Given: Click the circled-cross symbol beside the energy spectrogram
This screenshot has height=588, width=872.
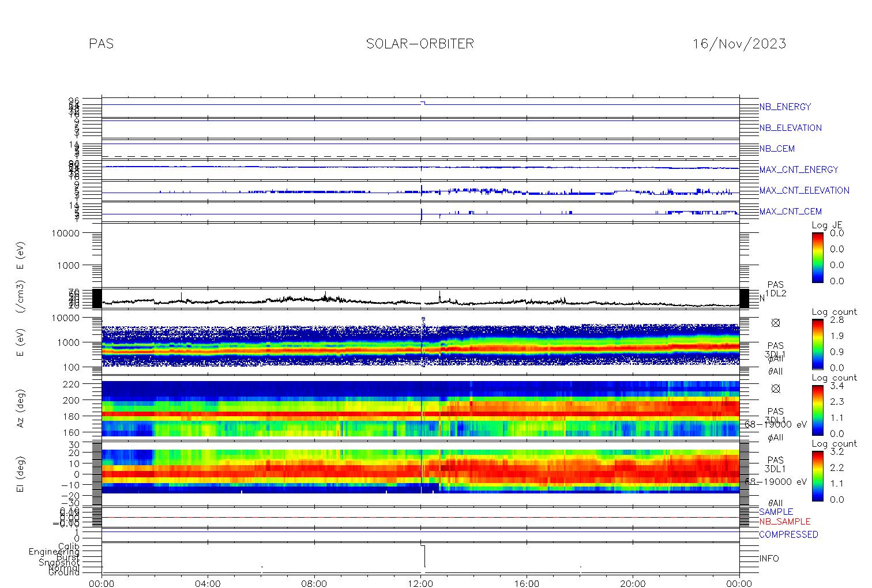Looking at the screenshot, I should pos(775,323).
